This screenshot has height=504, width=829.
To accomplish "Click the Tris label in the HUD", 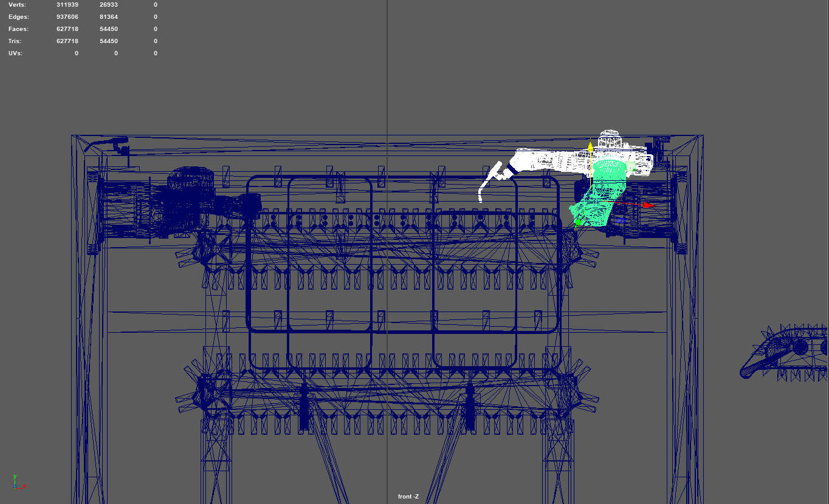I will [x=16, y=41].
